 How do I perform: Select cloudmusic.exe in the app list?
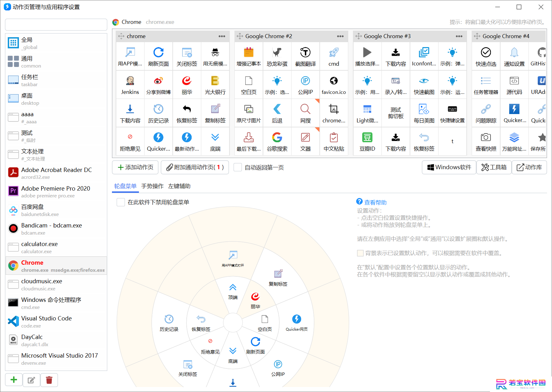pyautogui.click(x=56, y=284)
